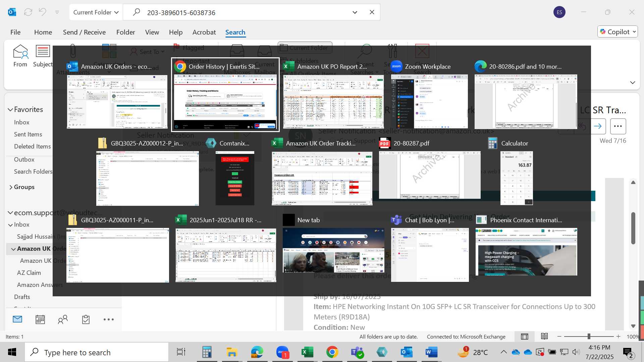Viewport: 644px width, 362px height.
Task: Switch to Calendar view icon
Action: (x=40, y=319)
